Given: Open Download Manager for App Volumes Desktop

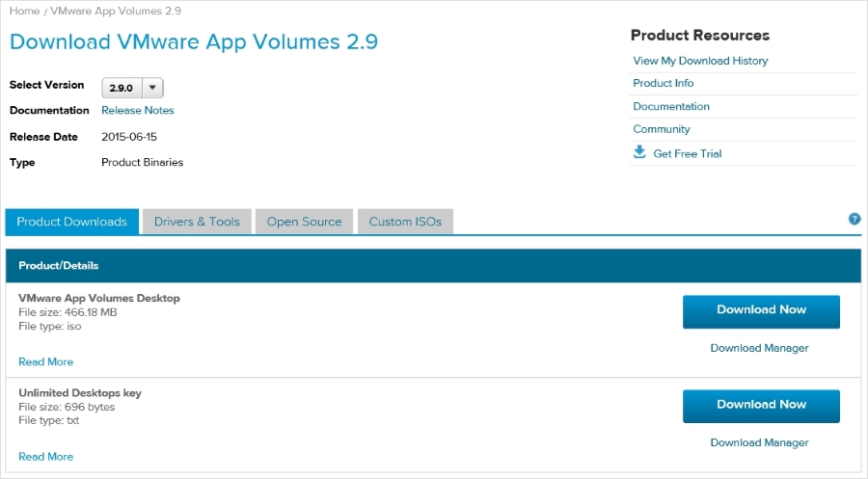Looking at the screenshot, I should (x=760, y=348).
